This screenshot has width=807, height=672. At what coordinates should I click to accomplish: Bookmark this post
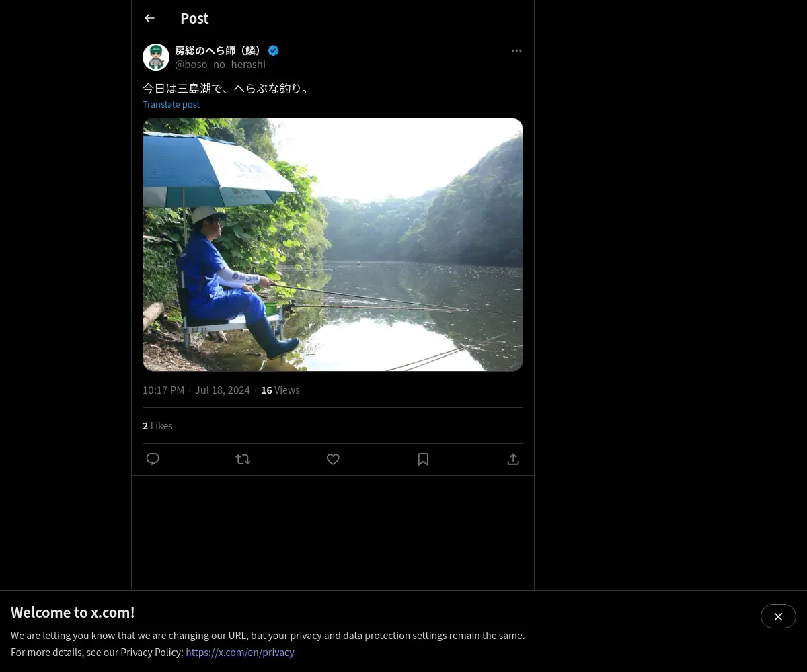click(423, 459)
